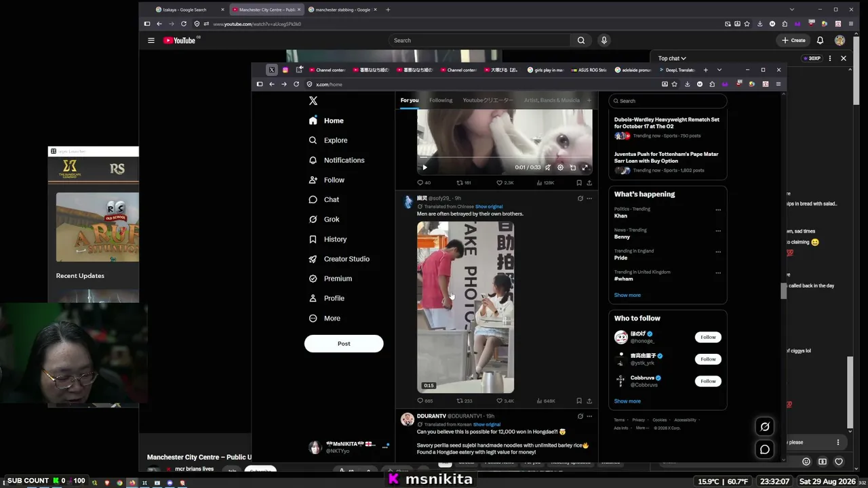Expand the Top chat dropdown on YouTube
The width and height of the screenshot is (868, 488).
(x=672, y=58)
